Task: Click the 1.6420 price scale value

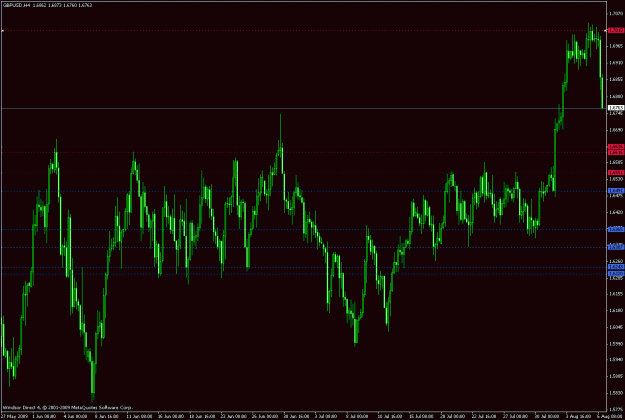Action: click(616, 212)
